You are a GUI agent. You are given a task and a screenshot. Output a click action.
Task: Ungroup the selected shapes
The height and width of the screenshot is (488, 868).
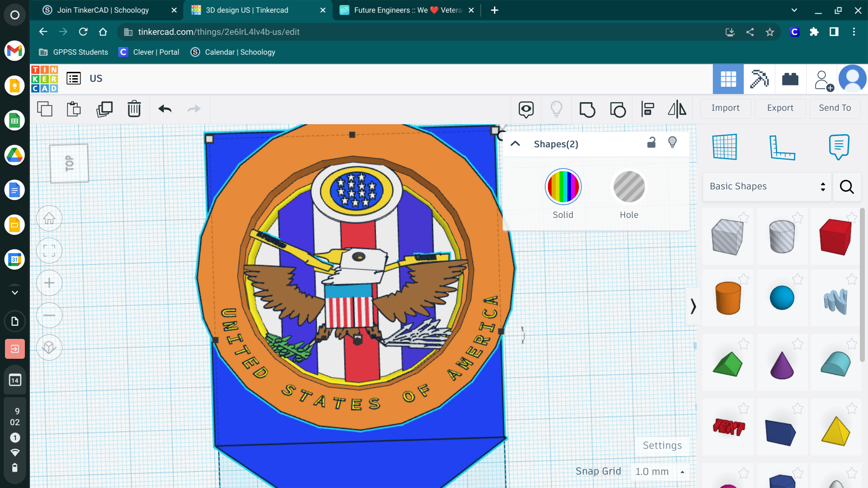coord(618,109)
